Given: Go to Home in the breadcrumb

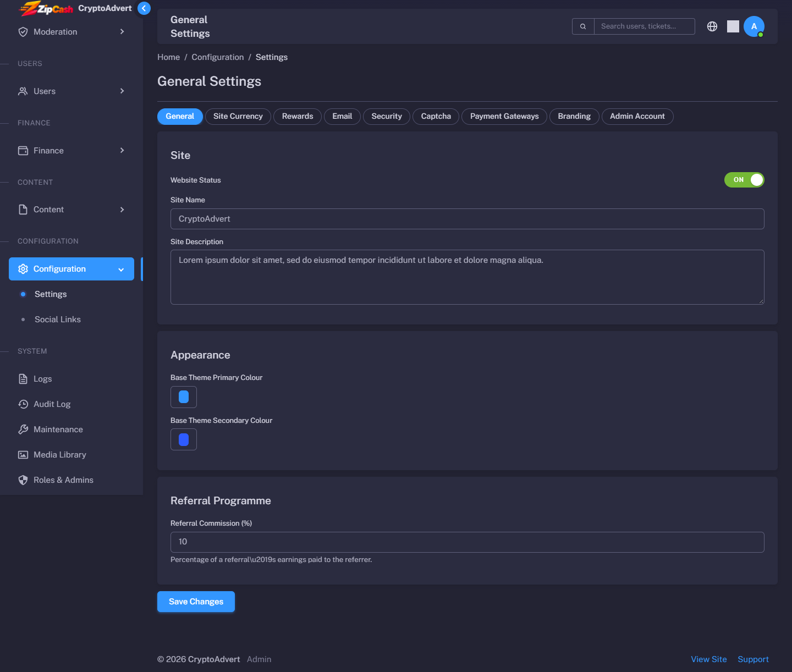Looking at the screenshot, I should click(x=168, y=57).
